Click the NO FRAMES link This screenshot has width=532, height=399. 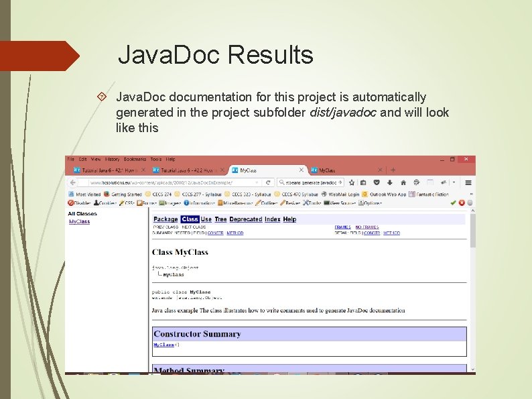367,227
